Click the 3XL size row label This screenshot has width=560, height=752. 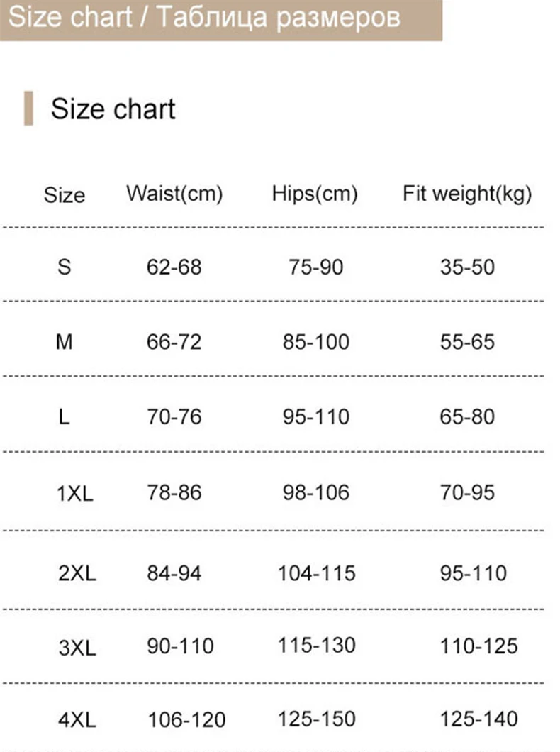coord(77,647)
